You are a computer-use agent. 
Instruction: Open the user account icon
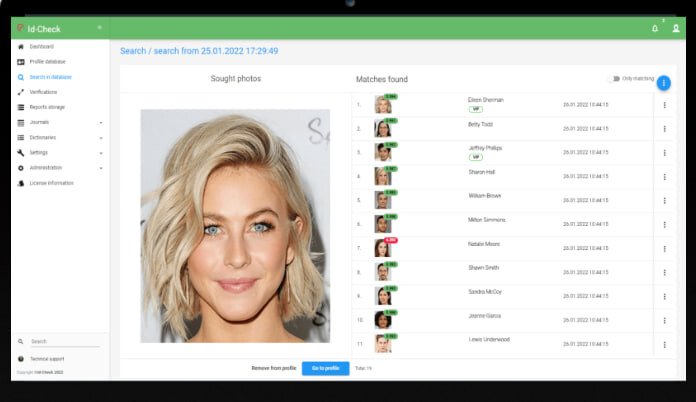click(x=676, y=28)
